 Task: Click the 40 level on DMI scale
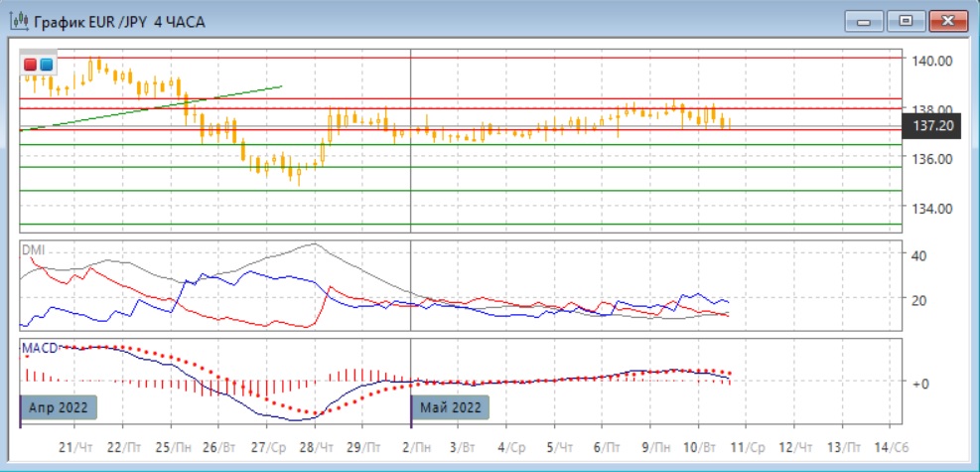pos(918,255)
